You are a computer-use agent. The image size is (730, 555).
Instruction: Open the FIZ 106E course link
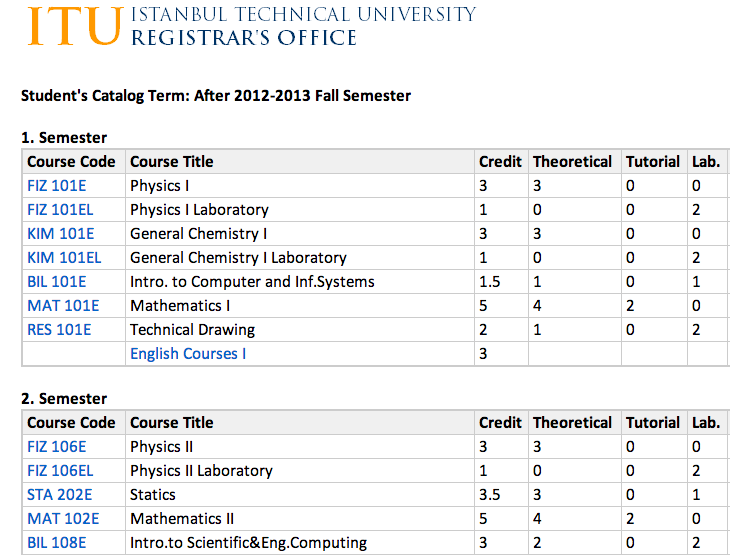[x=57, y=447]
